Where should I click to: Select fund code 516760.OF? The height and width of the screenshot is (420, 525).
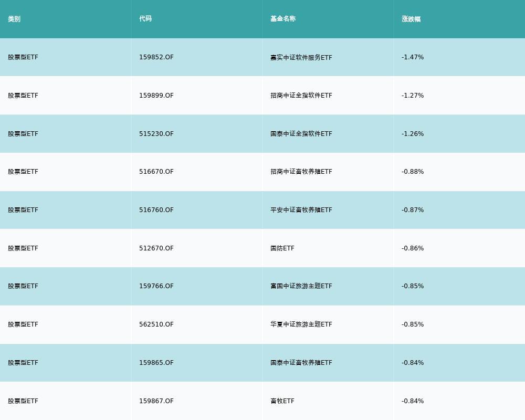(156, 210)
